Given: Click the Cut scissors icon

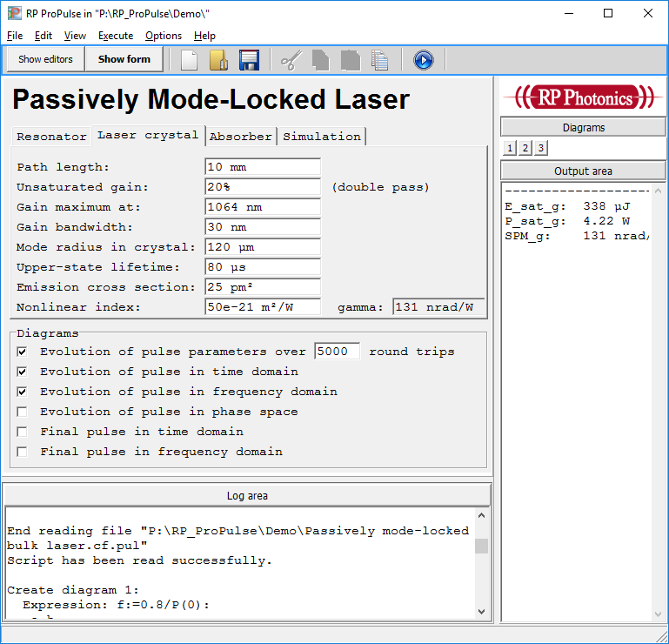Looking at the screenshot, I should pos(291,60).
